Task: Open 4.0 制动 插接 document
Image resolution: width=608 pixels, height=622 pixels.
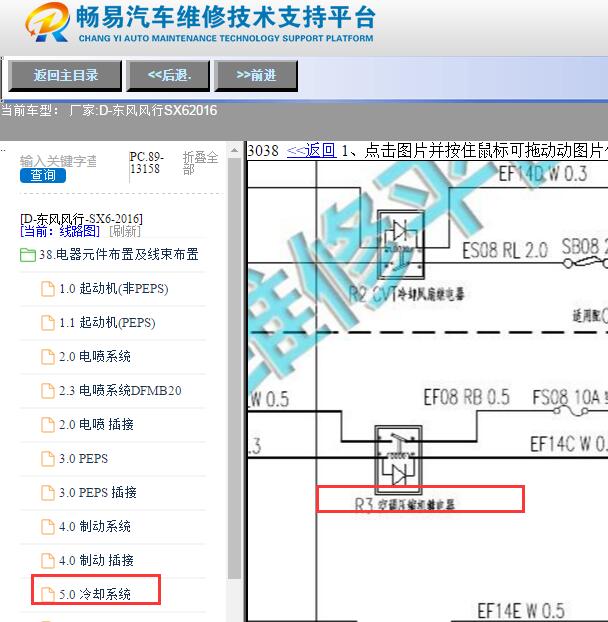Action: pyautogui.click(x=96, y=561)
